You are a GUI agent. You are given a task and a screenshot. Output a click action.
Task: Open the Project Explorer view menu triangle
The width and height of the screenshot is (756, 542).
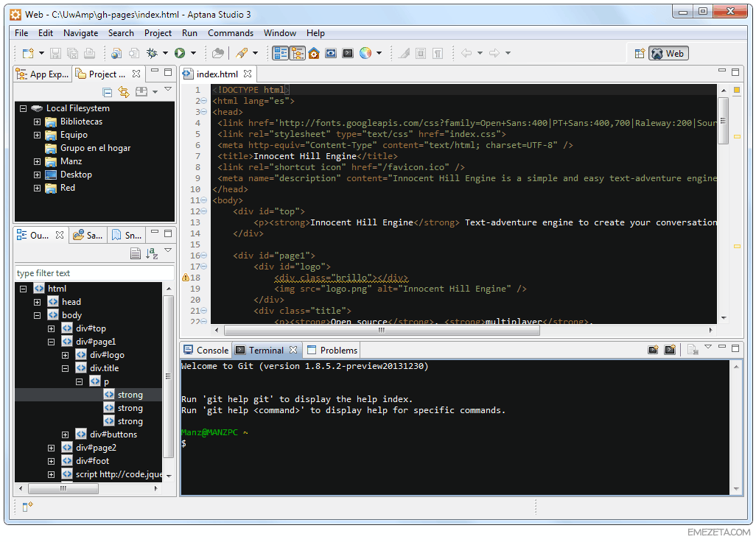pyautogui.click(x=168, y=89)
